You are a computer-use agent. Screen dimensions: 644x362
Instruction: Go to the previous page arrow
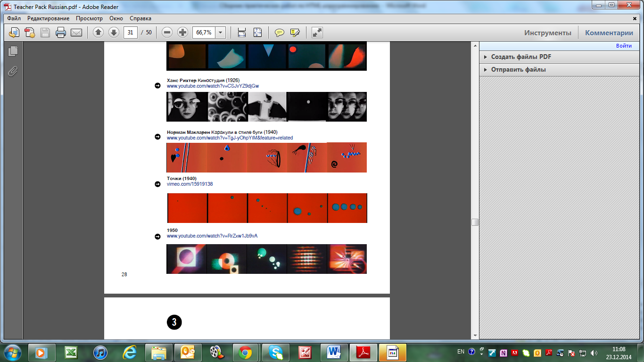pos(98,33)
